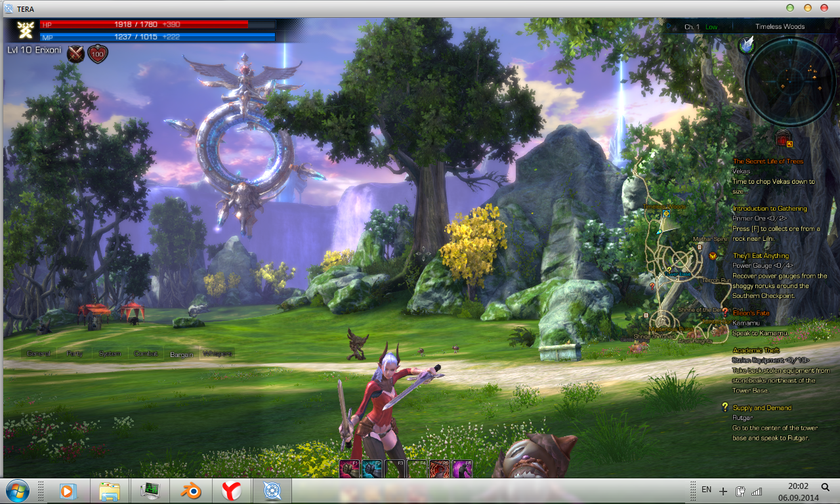Click the crossed-swords status icon

(76, 54)
